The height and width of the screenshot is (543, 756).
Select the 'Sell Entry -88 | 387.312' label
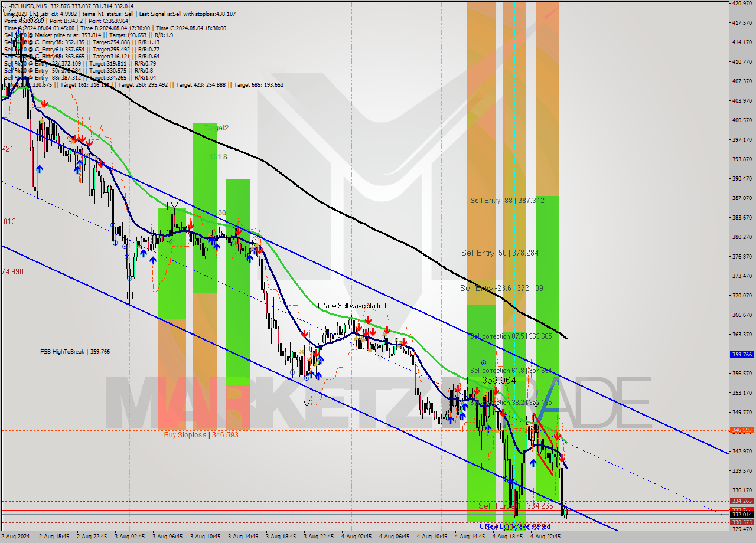pos(507,201)
